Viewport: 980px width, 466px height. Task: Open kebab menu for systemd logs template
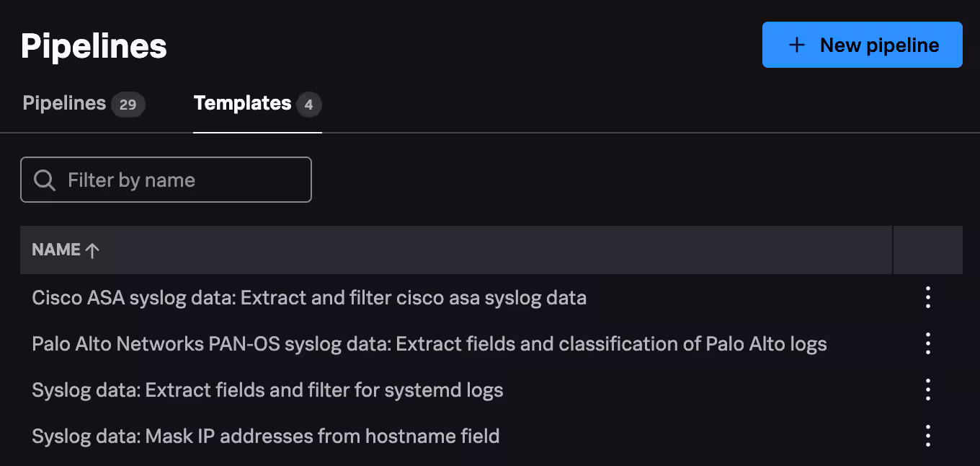pos(927,390)
